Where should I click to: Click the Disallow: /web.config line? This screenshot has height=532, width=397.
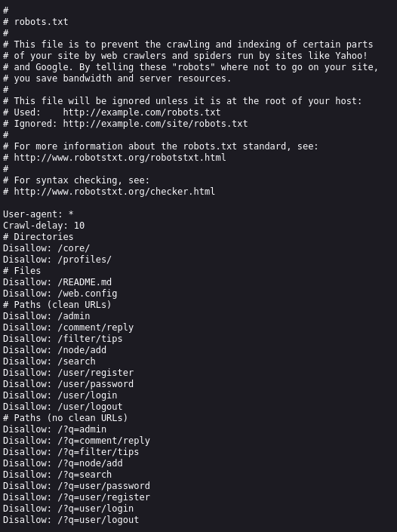point(60,294)
